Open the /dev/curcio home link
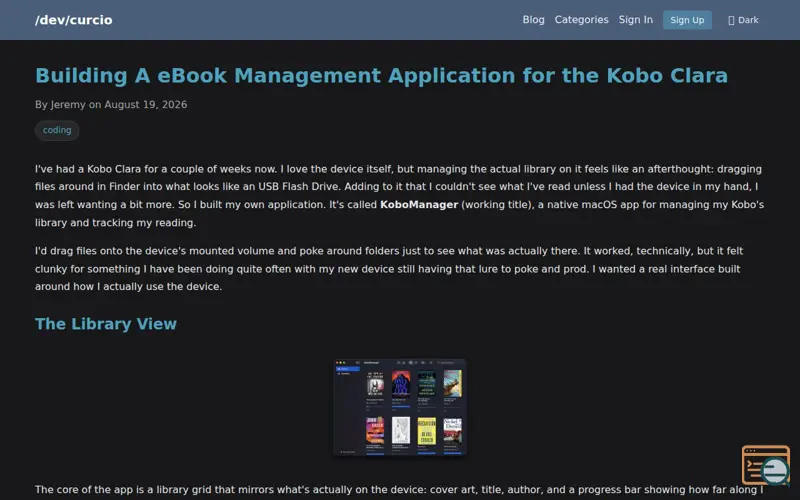 (73, 20)
